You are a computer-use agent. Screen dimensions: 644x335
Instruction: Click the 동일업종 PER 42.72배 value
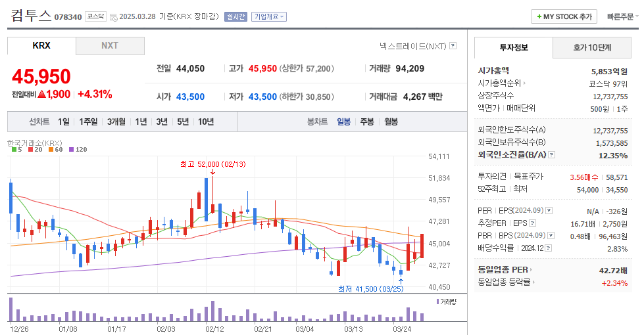614,271
